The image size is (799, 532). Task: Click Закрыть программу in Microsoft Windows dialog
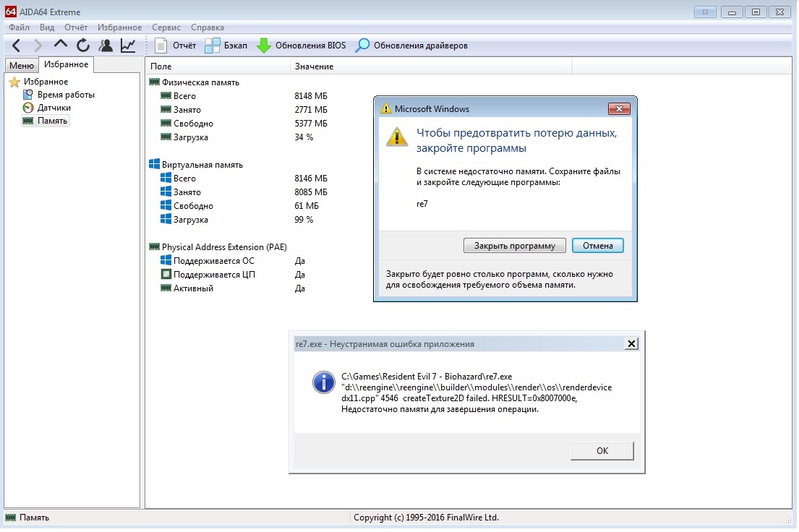tap(515, 246)
